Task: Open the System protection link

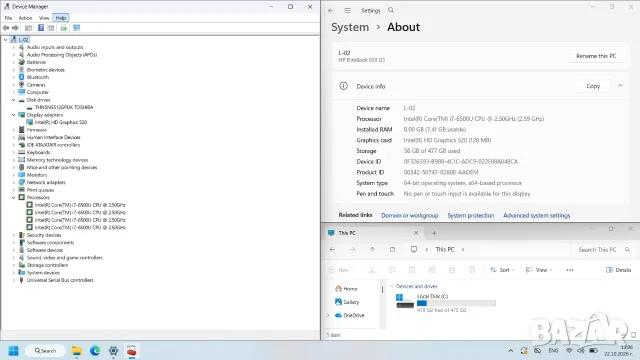Action: pyautogui.click(x=471, y=216)
